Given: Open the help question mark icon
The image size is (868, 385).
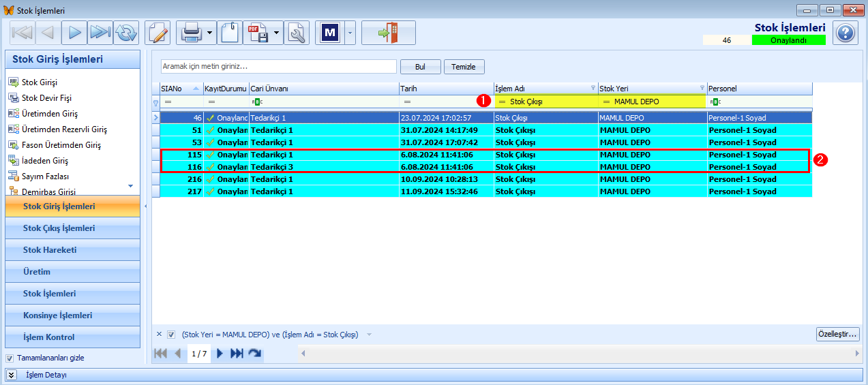Looking at the screenshot, I should point(845,33).
